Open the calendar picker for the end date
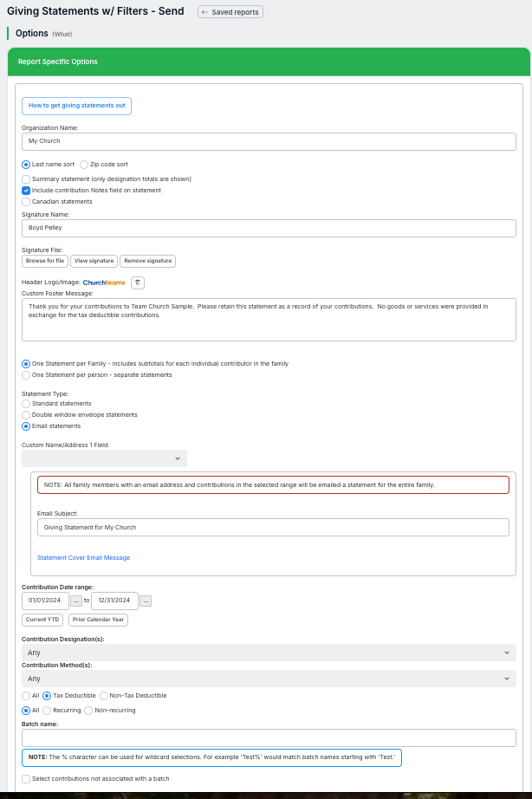This screenshot has height=799, width=532. click(145, 601)
